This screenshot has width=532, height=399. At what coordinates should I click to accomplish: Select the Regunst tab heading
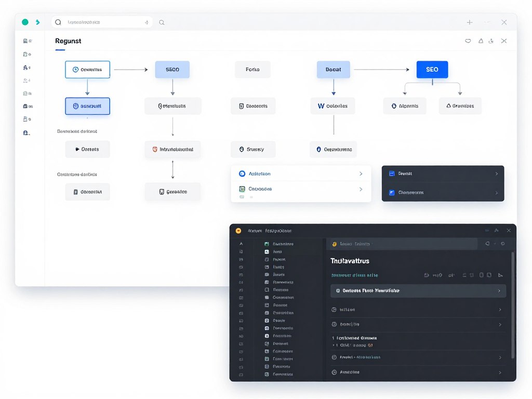pos(68,41)
